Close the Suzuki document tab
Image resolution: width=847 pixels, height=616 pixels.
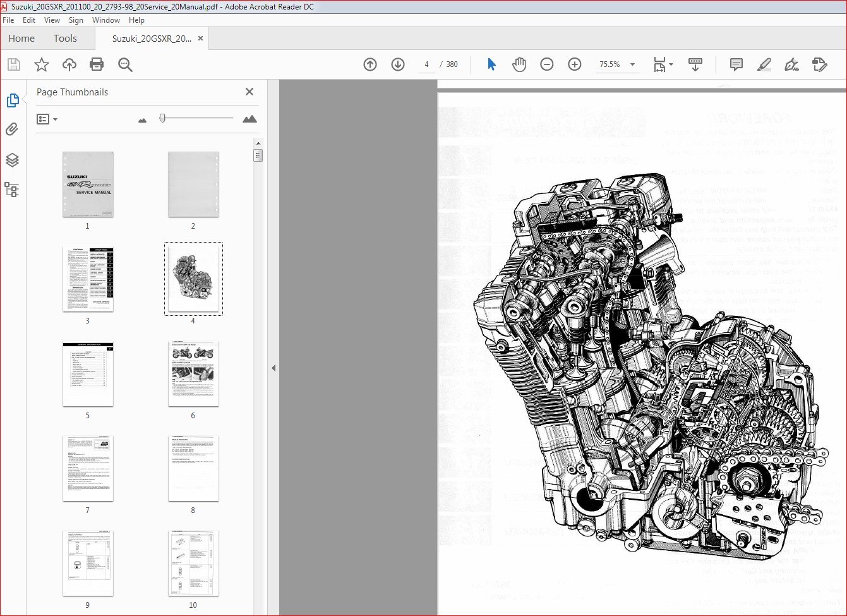coord(200,39)
